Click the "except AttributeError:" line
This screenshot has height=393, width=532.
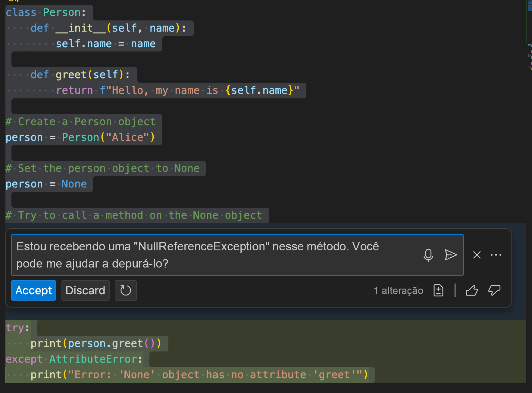click(74, 359)
